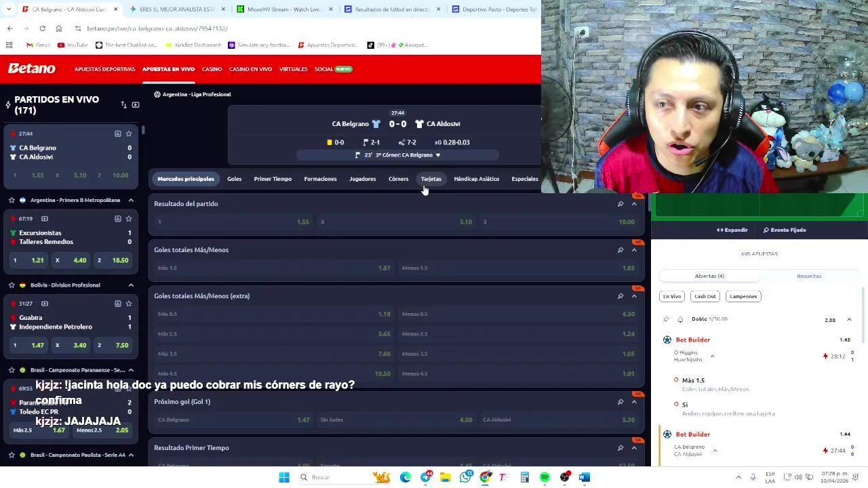Pin the Doble 5/30.00 bet
868x488 pixels.
click(666, 319)
